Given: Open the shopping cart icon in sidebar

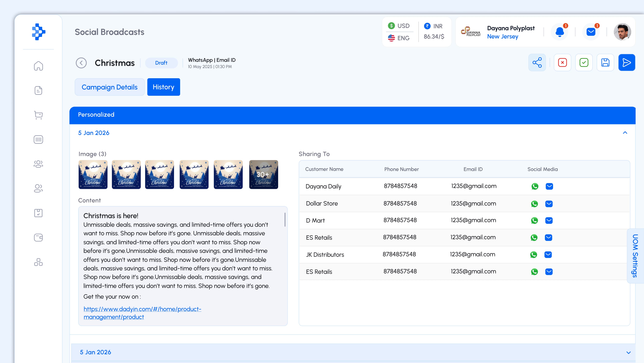Looking at the screenshot, I should (38, 115).
